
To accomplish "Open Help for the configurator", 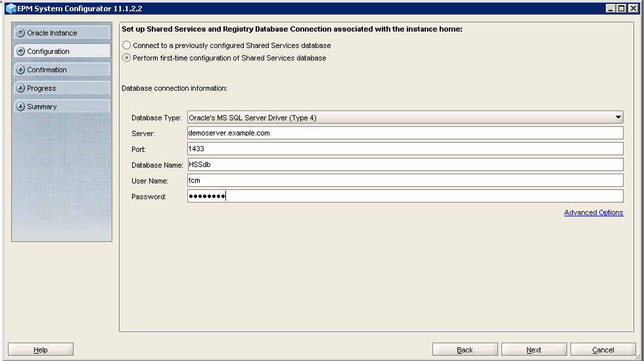I will tap(41, 350).
